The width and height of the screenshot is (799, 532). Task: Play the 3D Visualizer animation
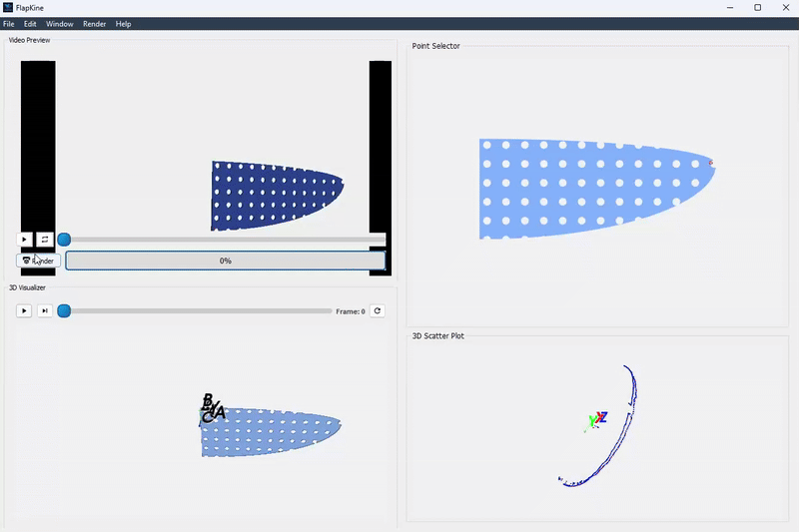(x=25, y=311)
